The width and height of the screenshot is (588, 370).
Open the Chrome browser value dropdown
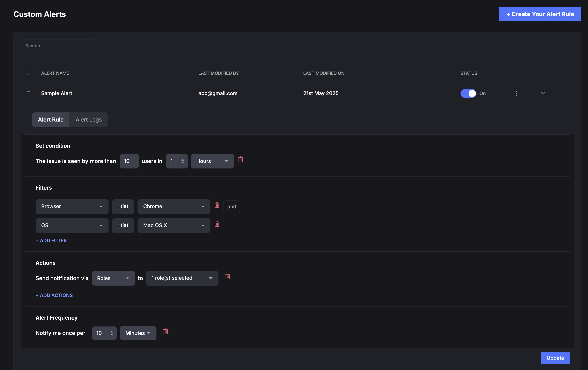(174, 207)
